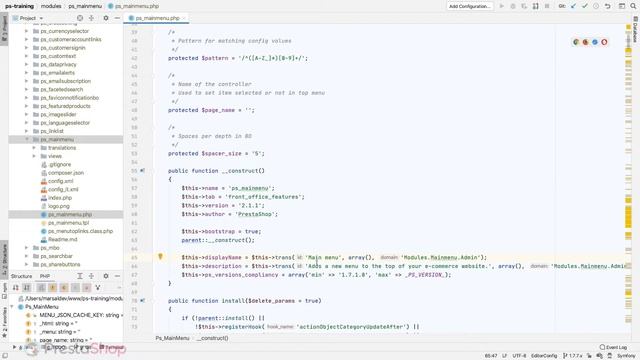Open Project panel settings gear icon
640x360 pixels.
click(x=106, y=18)
